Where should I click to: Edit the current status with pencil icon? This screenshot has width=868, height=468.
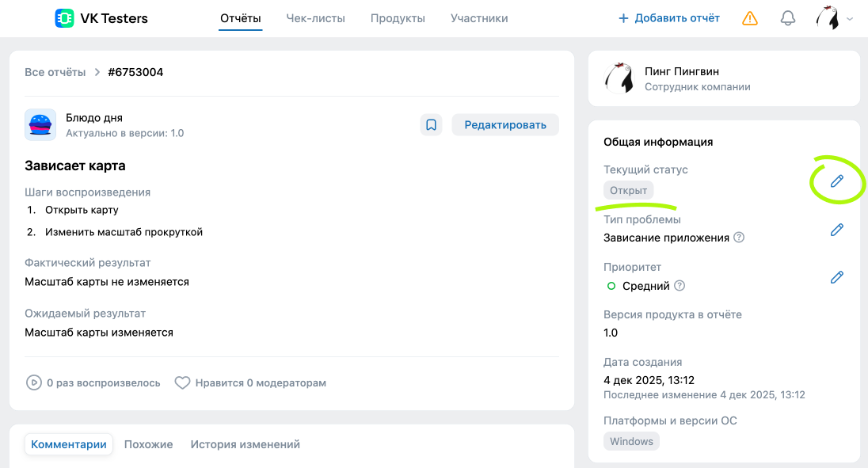(837, 181)
